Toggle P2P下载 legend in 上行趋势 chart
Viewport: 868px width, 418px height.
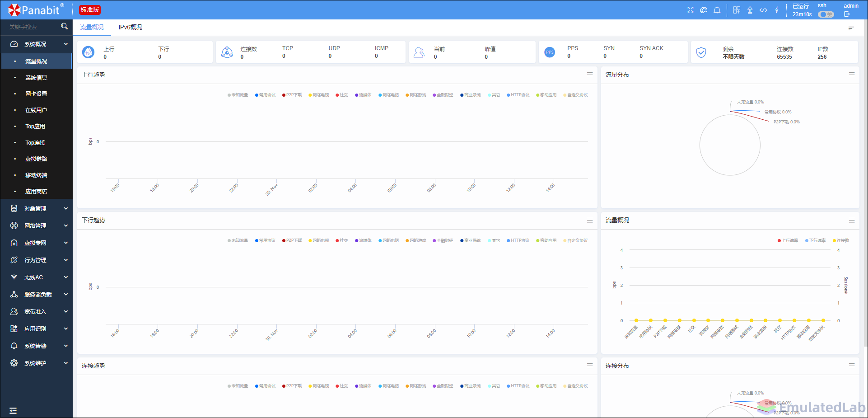(x=292, y=95)
